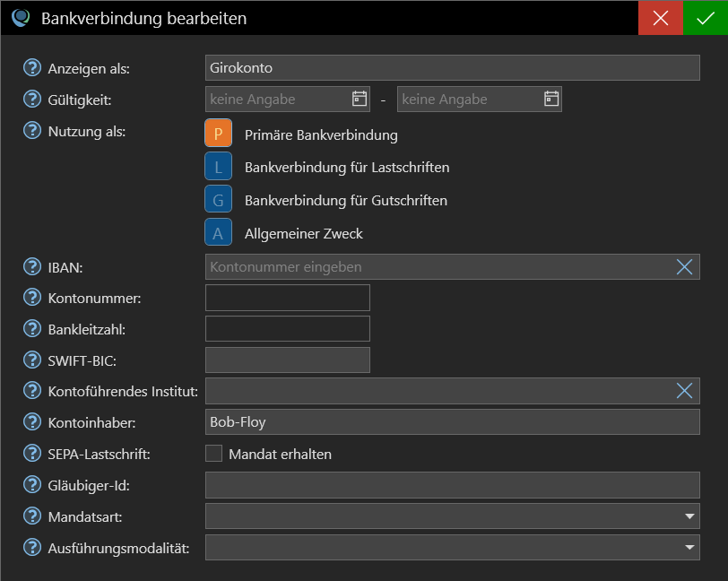The height and width of the screenshot is (581, 728).
Task: Expand the Ausführungsmodalität dropdown
Action: 453,547
